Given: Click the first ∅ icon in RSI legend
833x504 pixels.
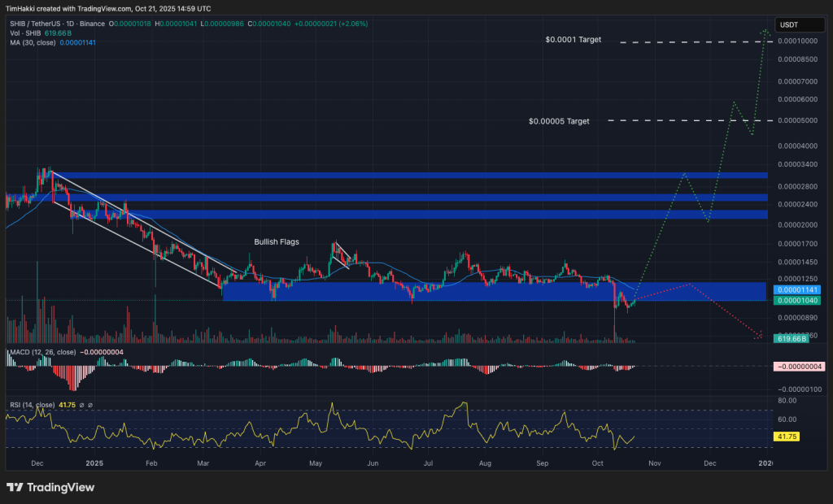Looking at the screenshot, I should point(82,405).
